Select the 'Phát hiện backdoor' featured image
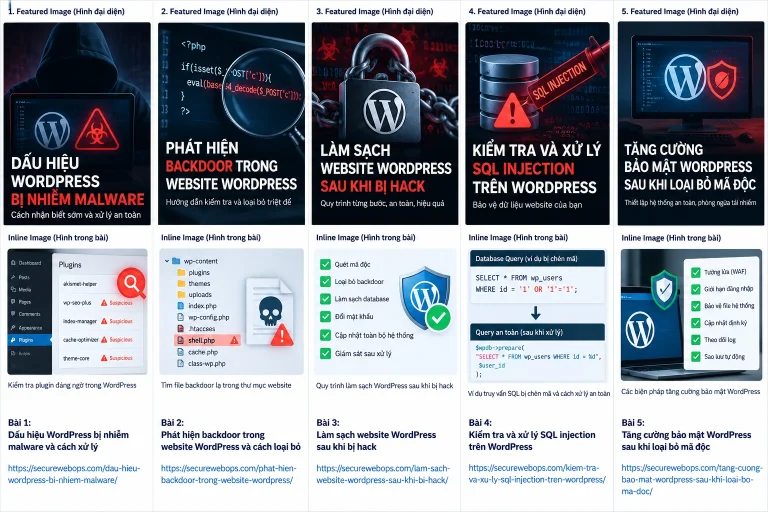768x512 pixels. point(231,123)
